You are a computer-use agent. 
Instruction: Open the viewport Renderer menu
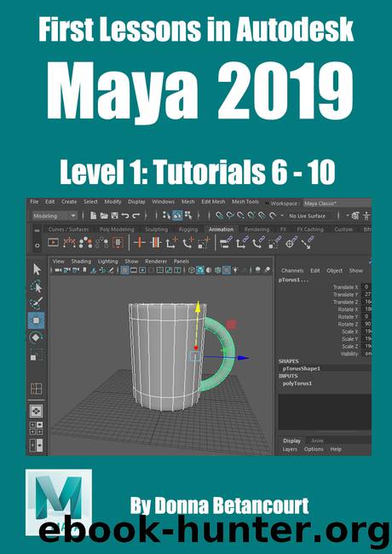pos(156,262)
